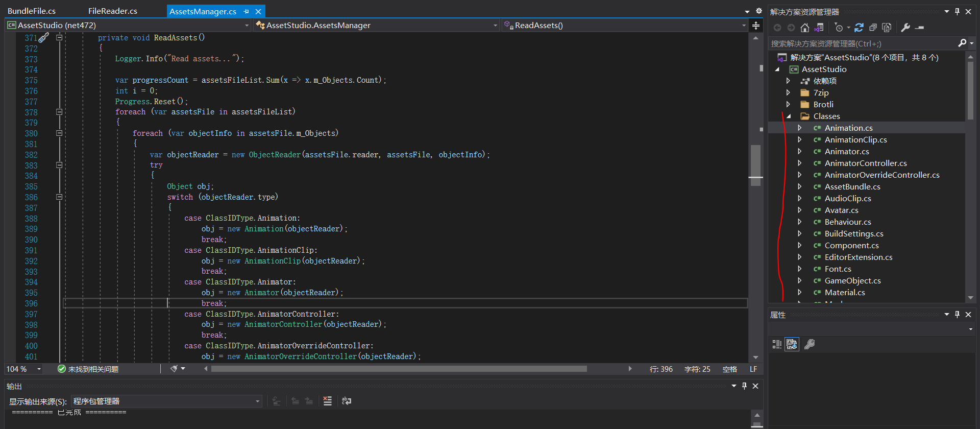This screenshot has height=429, width=980.
Task: Toggle alphabetical sort in Properties panel
Action: point(792,344)
